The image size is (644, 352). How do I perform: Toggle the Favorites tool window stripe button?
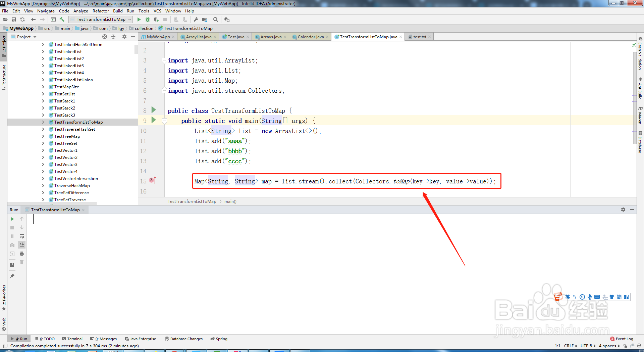pyautogui.click(x=4, y=298)
